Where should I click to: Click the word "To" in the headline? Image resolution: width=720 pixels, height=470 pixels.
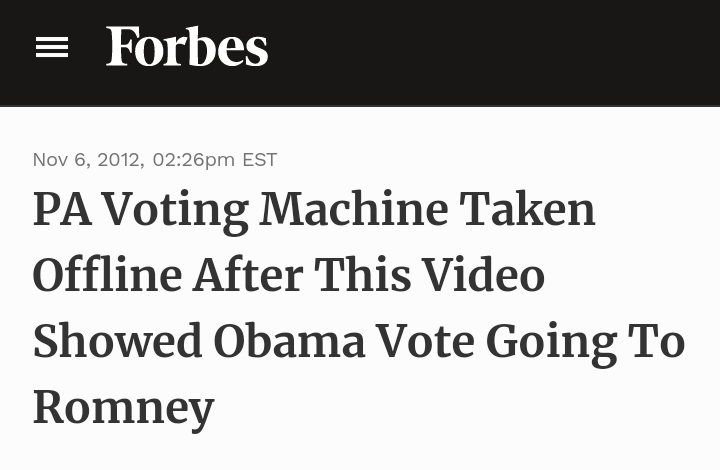tap(656, 342)
